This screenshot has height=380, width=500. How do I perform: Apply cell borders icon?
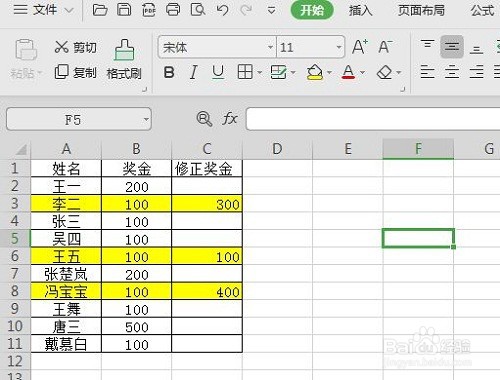click(x=245, y=72)
